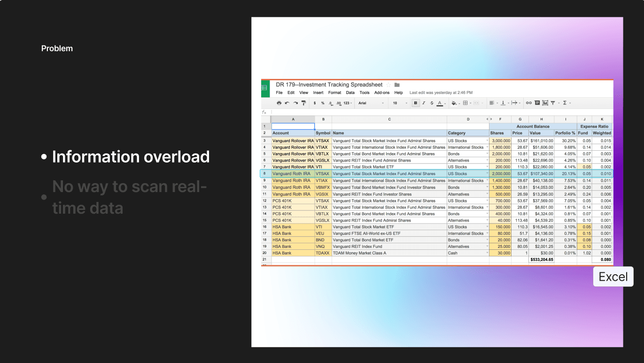Open the Help menu
This screenshot has width=644, height=363.
[398, 93]
